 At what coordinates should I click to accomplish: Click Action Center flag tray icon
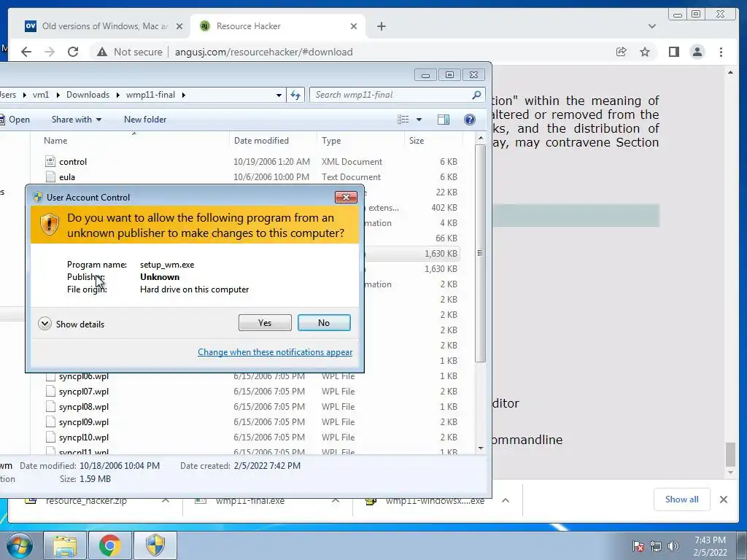(638, 546)
